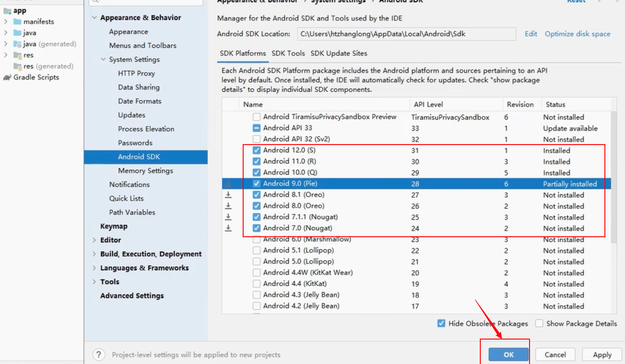Expand the res folder arrow

(6, 55)
